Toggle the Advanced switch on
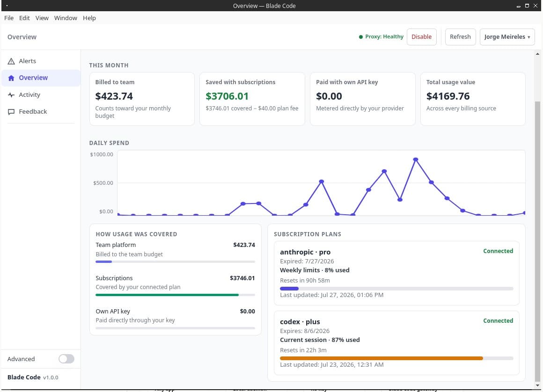The height and width of the screenshot is (392, 543). pos(66,359)
